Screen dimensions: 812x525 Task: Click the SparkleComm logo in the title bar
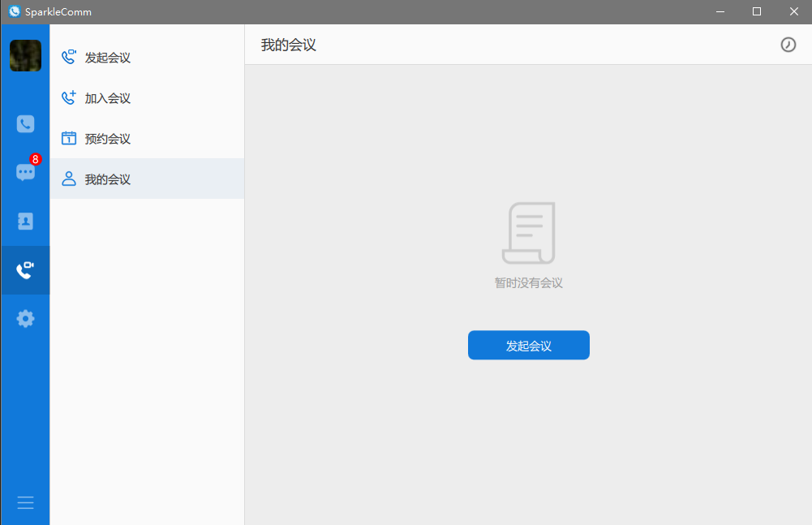[14, 11]
